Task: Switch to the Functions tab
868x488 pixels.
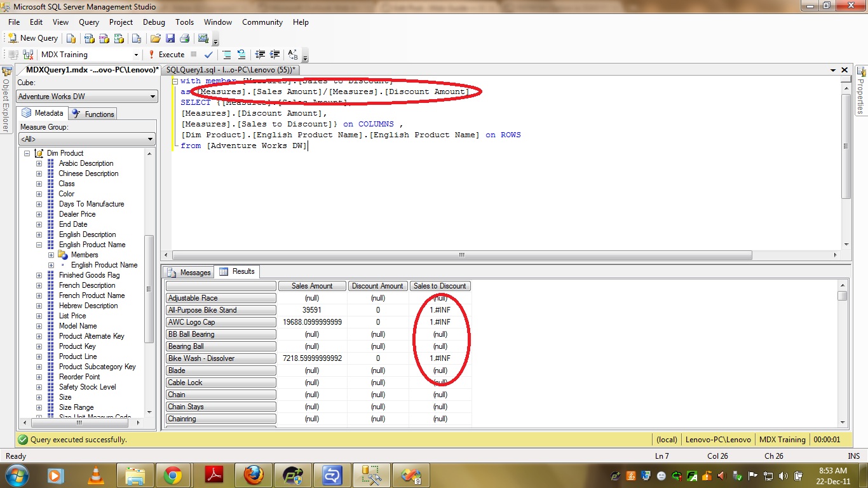Action: pyautogui.click(x=93, y=114)
